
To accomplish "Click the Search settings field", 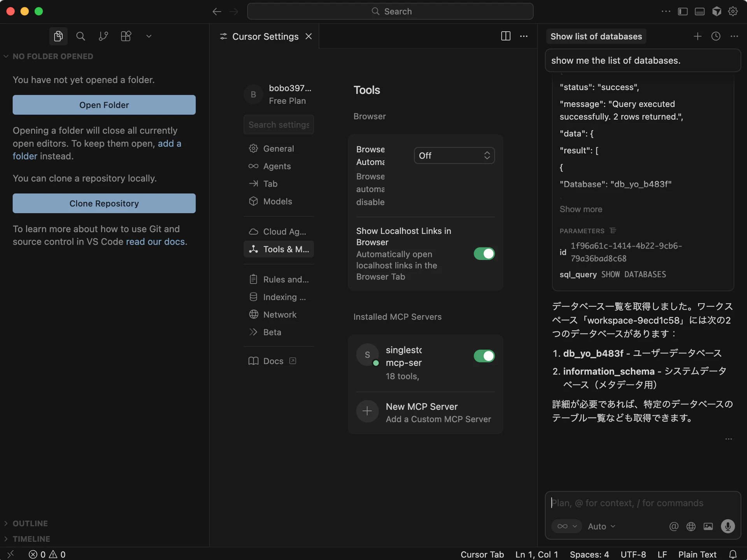I will point(279,124).
